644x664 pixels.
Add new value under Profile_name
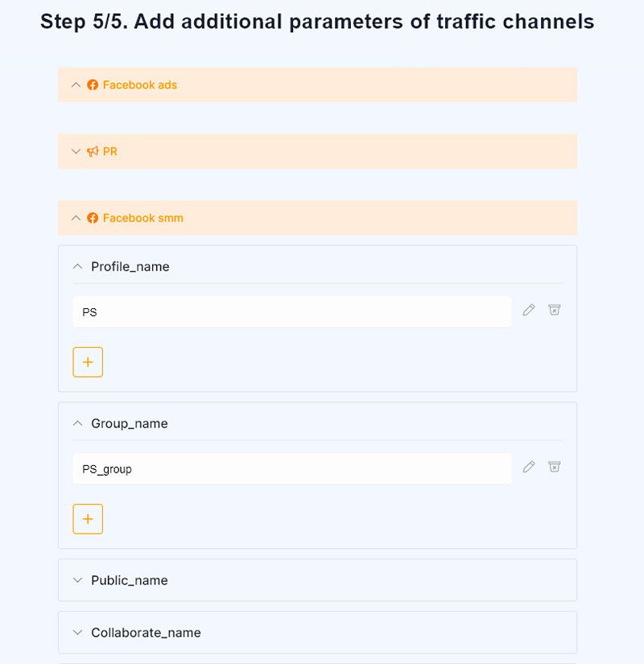[88, 362]
